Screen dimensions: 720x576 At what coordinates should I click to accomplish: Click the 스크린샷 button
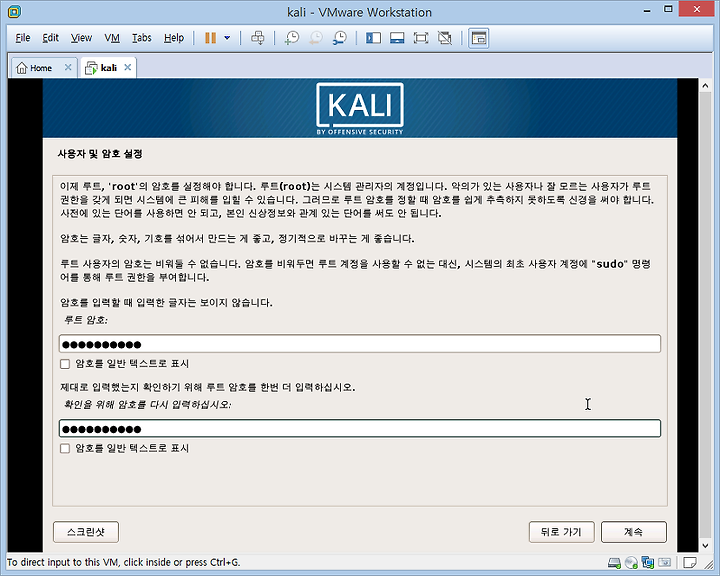[x=86, y=532]
